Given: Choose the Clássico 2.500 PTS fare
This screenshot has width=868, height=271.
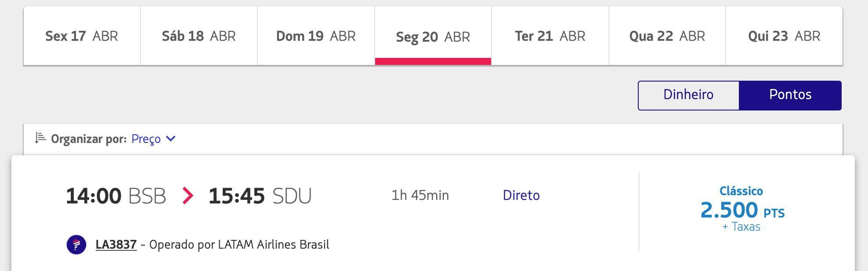Looking at the screenshot, I should point(742,209).
